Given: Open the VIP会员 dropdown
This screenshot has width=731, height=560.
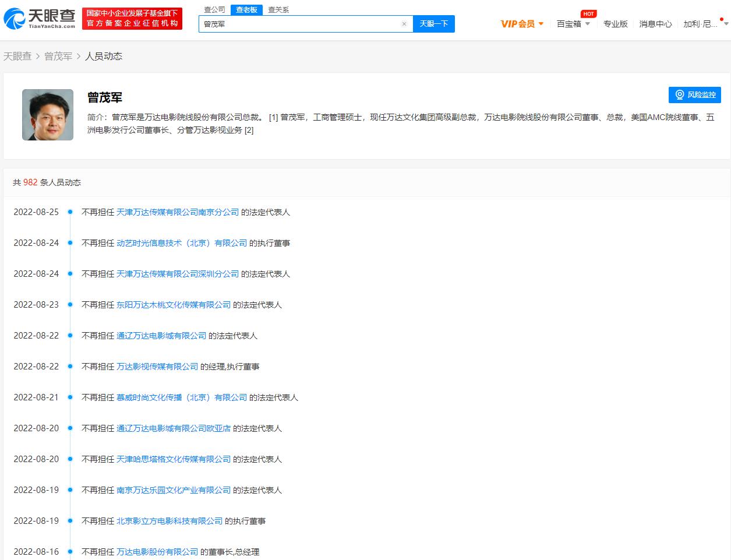Looking at the screenshot, I should click(x=522, y=24).
